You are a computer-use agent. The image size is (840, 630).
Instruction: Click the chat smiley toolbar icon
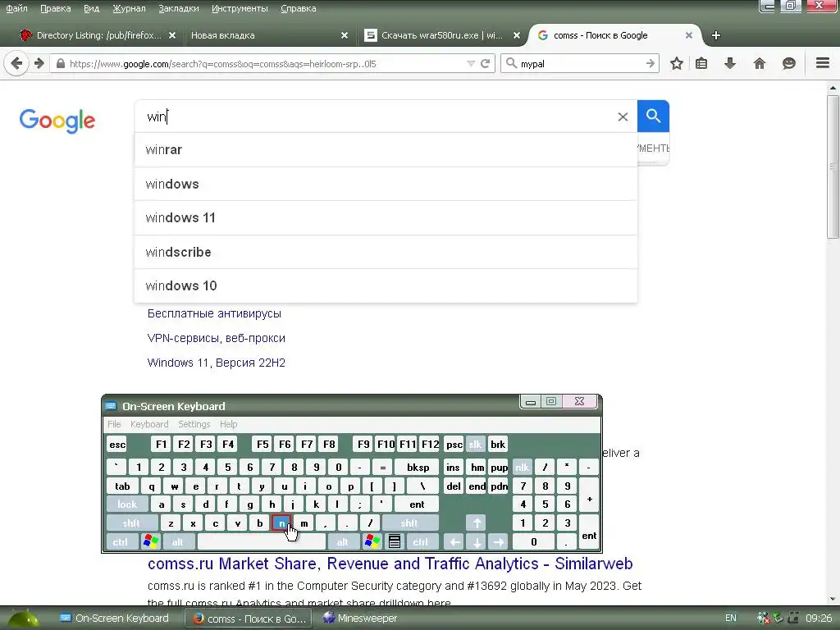coord(788,64)
